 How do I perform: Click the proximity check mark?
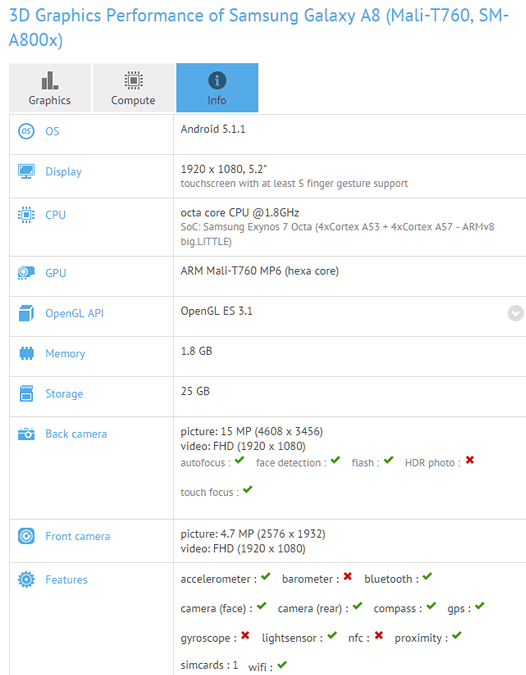point(457,635)
